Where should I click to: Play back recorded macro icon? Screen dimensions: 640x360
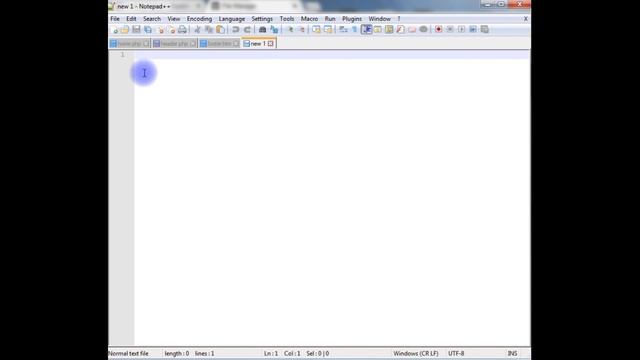461,29
